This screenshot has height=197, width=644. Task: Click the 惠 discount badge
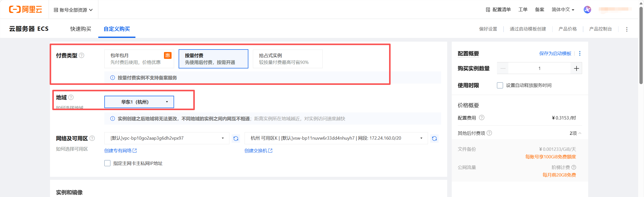click(x=168, y=55)
